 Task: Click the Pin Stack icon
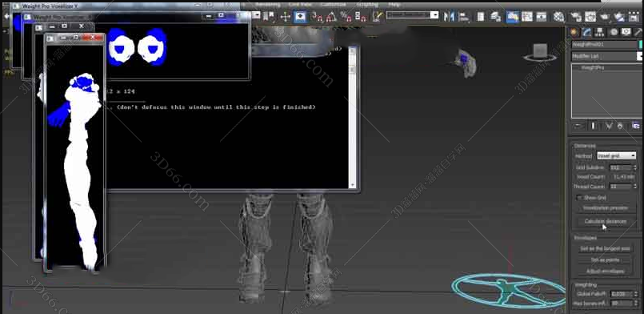click(x=578, y=127)
